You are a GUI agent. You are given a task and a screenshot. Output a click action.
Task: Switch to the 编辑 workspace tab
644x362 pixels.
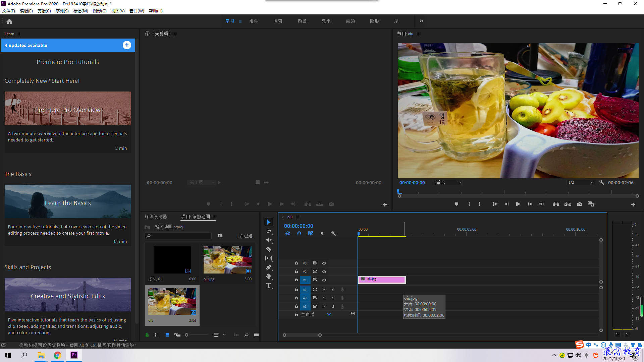pyautogui.click(x=278, y=21)
